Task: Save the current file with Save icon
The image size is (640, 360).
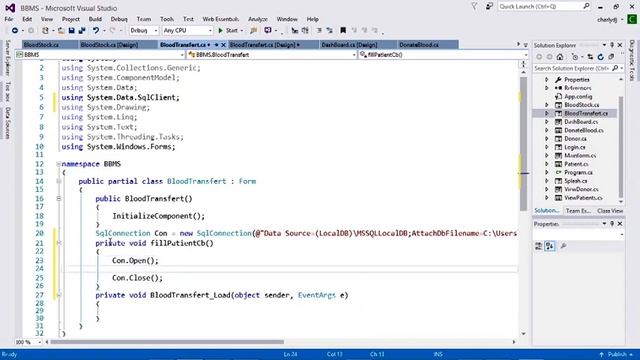Action: pos(71,31)
